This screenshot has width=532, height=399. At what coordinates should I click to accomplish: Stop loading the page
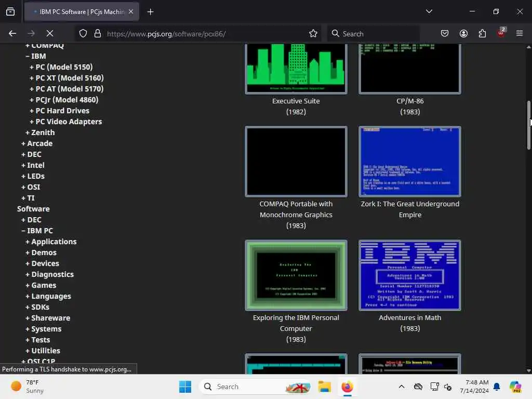pos(50,33)
